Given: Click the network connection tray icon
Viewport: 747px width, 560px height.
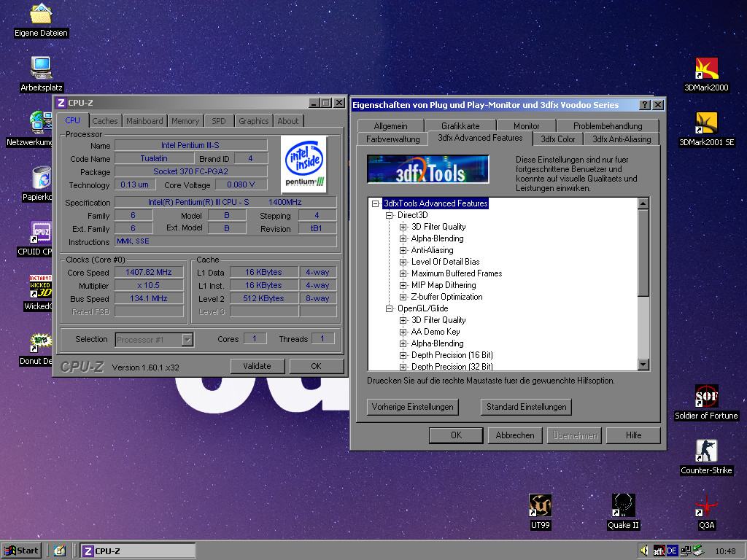Looking at the screenshot, I should click(686, 551).
